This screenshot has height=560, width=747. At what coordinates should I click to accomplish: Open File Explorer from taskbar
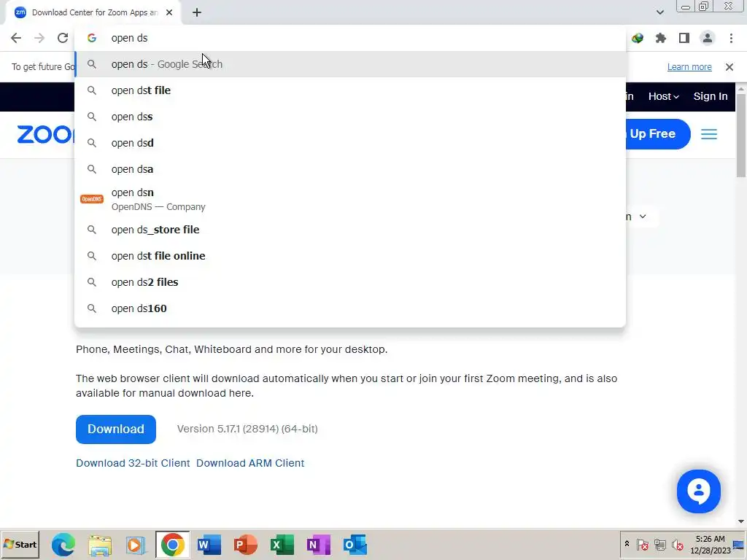[99, 545]
